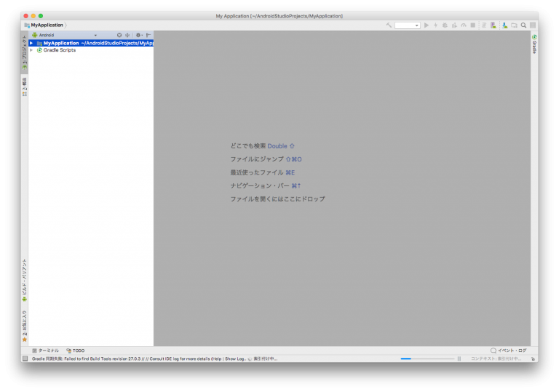Open the TODO tab at bottom
Screen dimensions: 559x392
click(75, 351)
